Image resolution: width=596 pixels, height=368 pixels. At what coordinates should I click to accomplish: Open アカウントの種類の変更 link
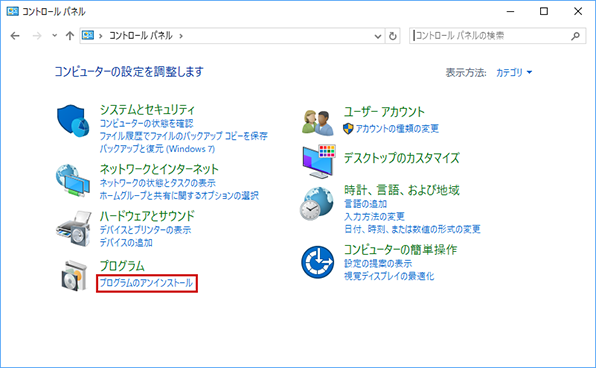pyautogui.click(x=397, y=128)
